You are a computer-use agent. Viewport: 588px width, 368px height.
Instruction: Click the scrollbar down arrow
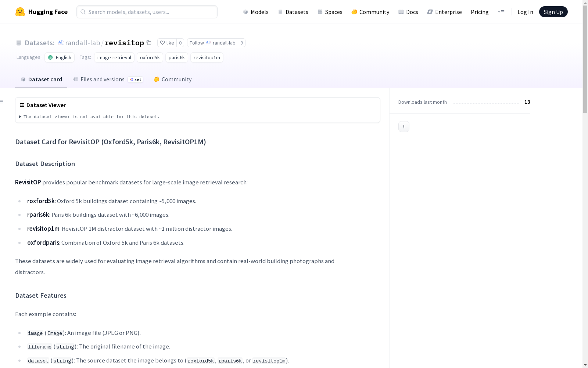[x=585, y=365]
